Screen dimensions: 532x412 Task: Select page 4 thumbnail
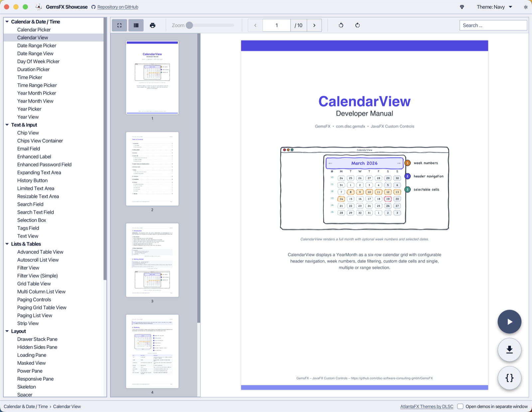pyautogui.click(x=152, y=351)
